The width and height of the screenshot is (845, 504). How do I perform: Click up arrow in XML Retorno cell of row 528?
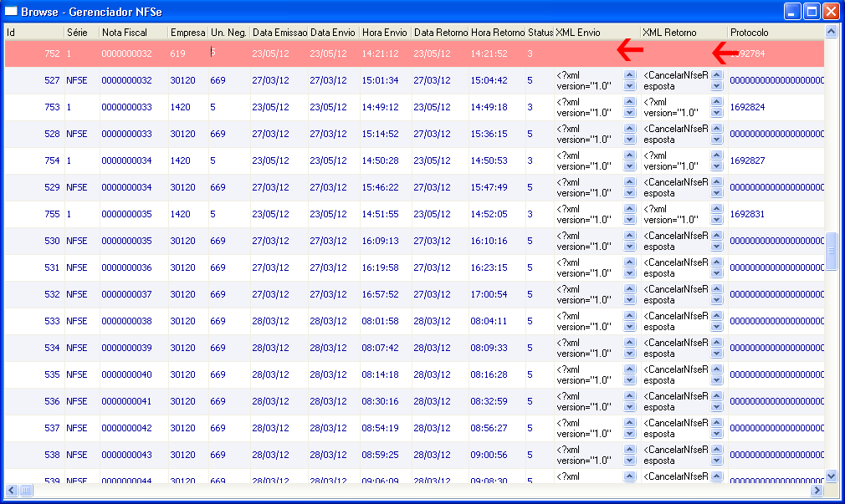point(717,128)
